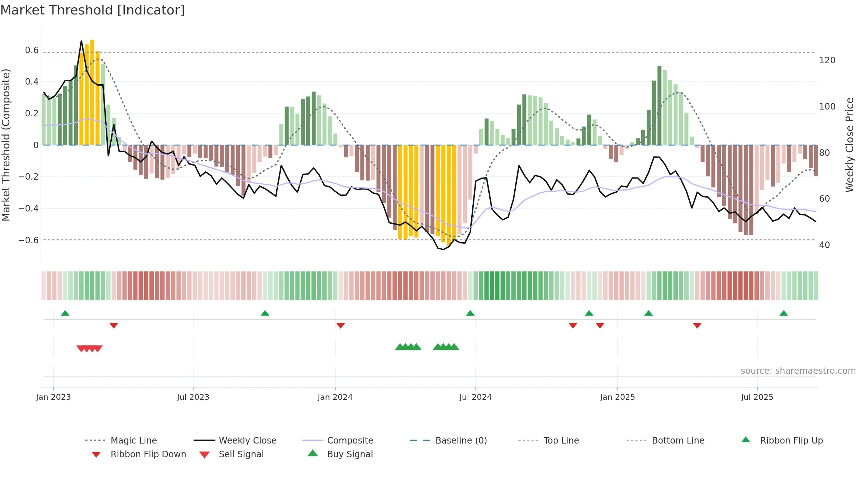868x488 pixels.
Task: Toggle the Baseline (0) legend label
Action: pos(461,440)
